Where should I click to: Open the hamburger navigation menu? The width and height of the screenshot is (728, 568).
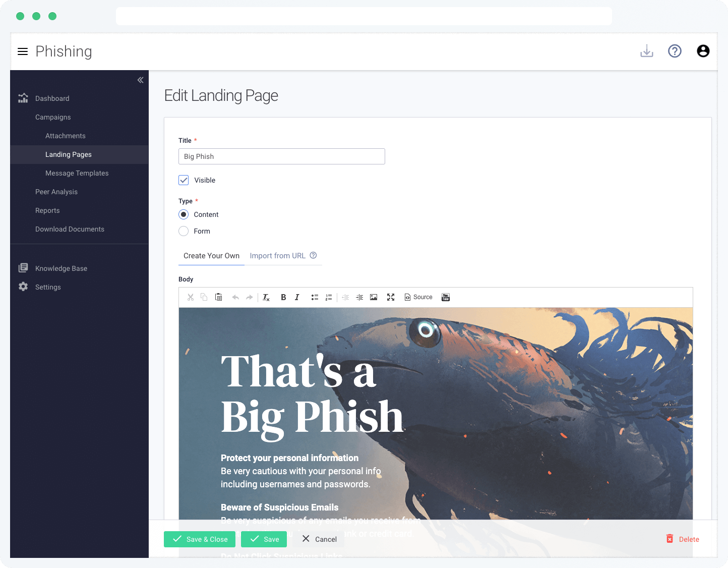tap(23, 51)
